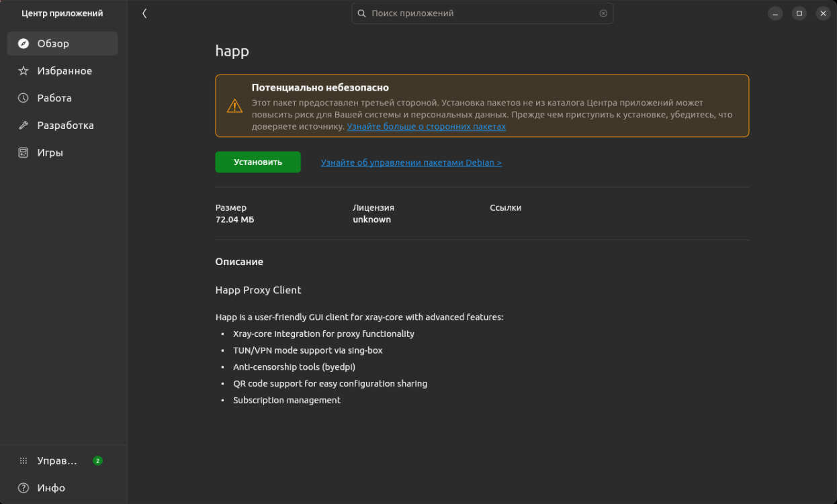Click the Работа clock icon
Screen dimensions: 837x504
point(24,98)
